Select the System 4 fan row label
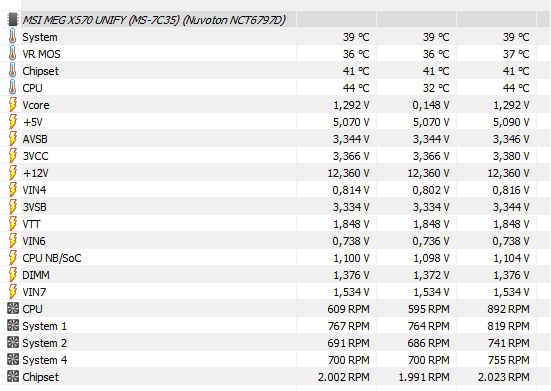551x391 pixels. (45, 360)
